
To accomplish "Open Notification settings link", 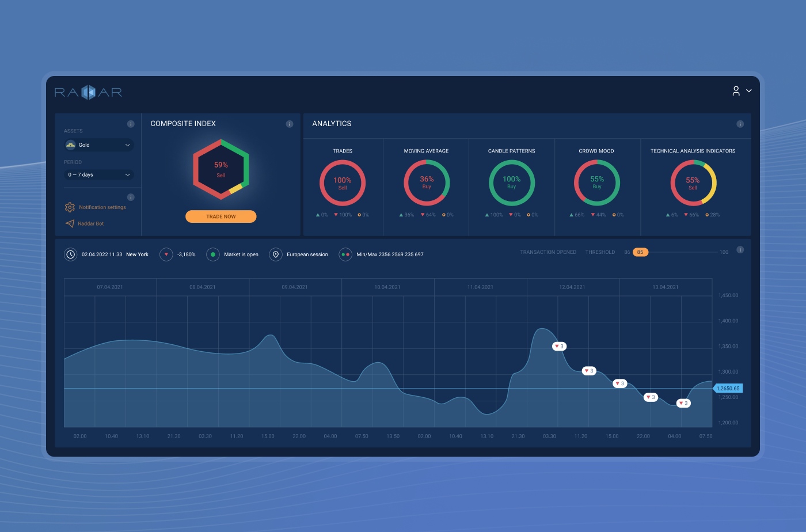I will click(102, 207).
